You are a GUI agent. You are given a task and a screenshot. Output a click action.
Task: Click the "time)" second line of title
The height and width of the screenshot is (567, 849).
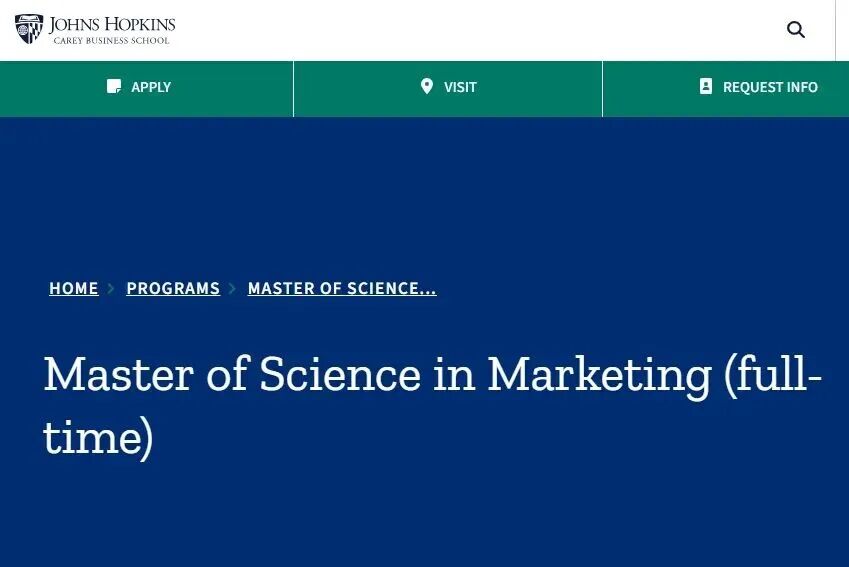click(x=98, y=438)
